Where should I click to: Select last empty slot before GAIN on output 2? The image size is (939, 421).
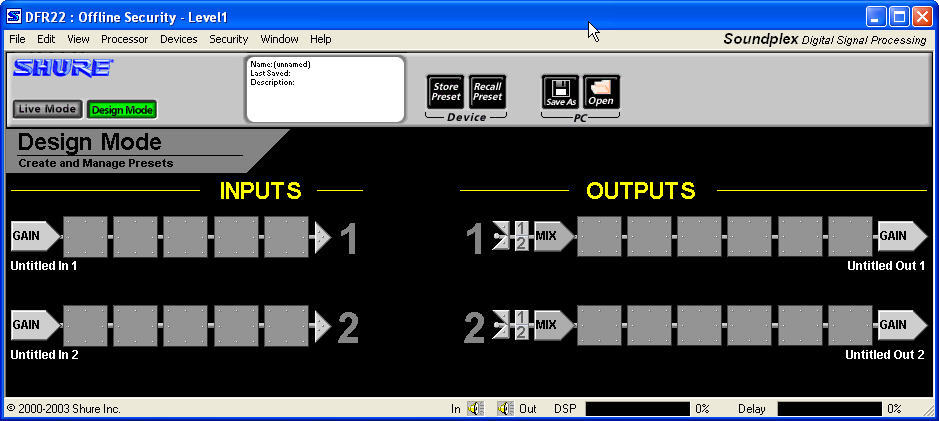click(850, 325)
